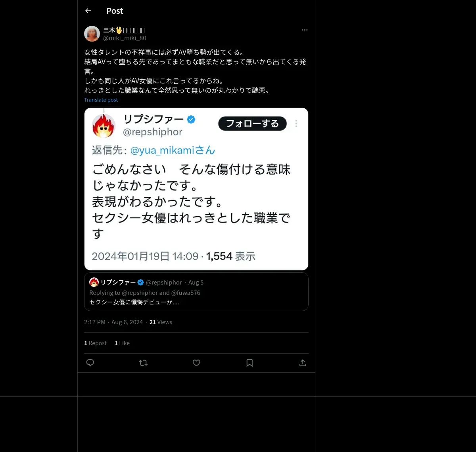476x452 pixels.
Task: Open the quoted リプシファー post
Action: [x=196, y=292]
